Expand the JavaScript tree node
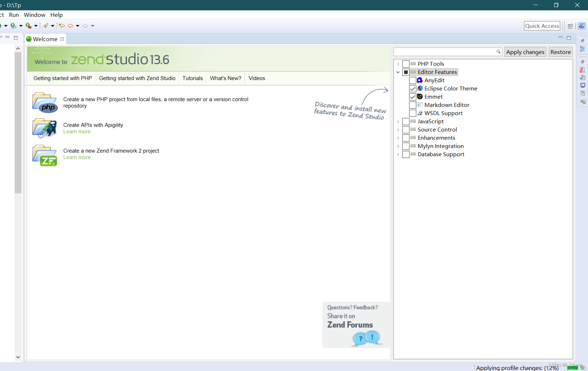 tap(398, 122)
